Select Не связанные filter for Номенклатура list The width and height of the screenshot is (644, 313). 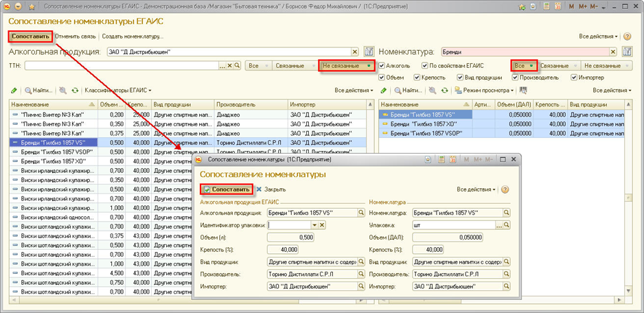[606, 66]
